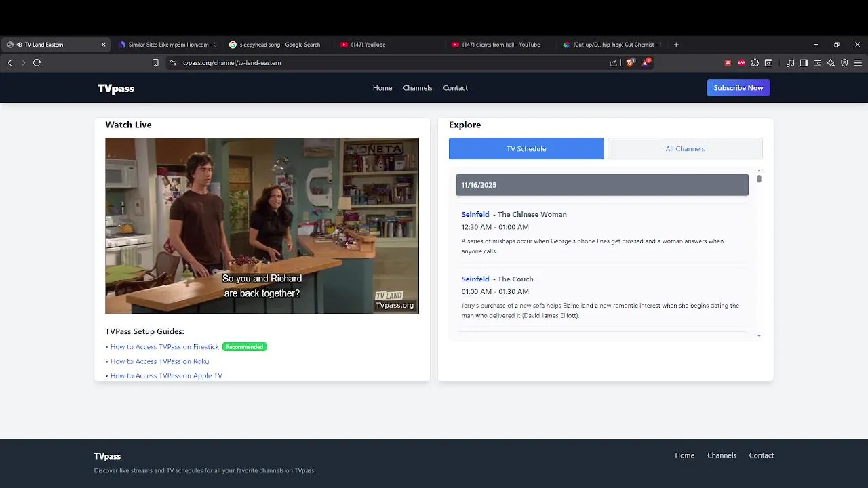Open the Brave Rewards triangle icon
The height and width of the screenshot is (488, 868).
click(x=646, y=62)
